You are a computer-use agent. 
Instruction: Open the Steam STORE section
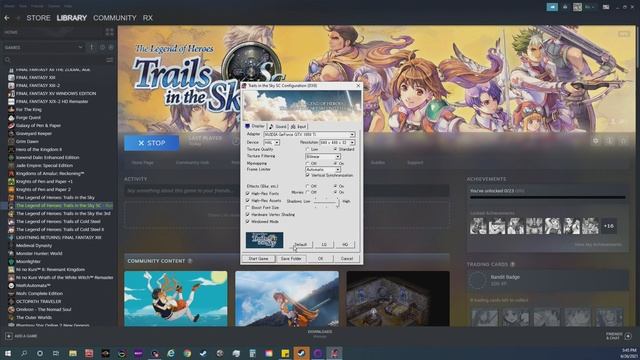click(38, 18)
